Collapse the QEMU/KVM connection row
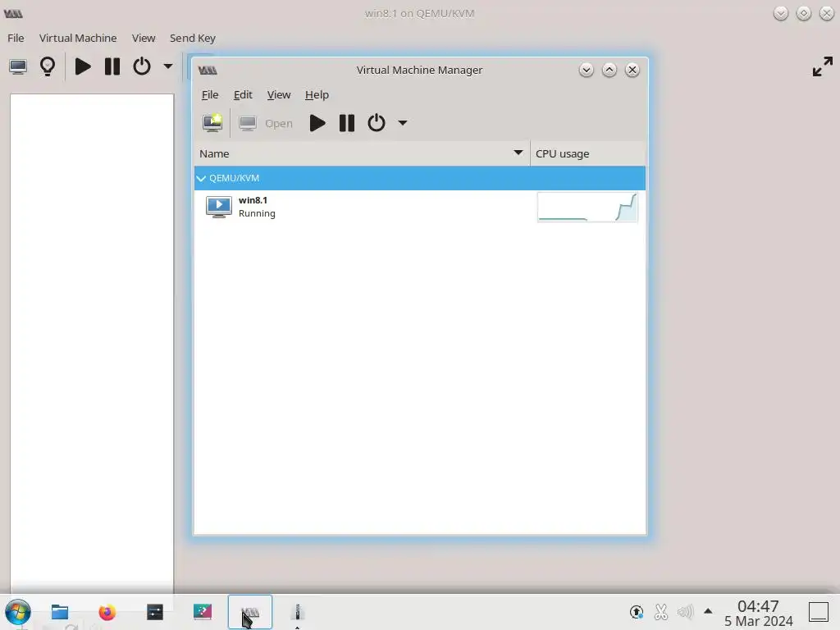This screenshot has height=630, width=840. 201,178
